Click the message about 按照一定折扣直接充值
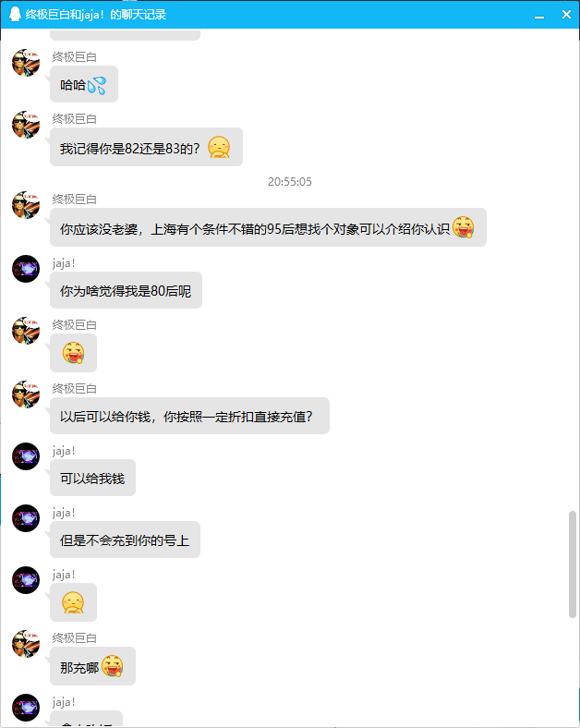Screen dimensions: 580x728 tap(189, 416)
